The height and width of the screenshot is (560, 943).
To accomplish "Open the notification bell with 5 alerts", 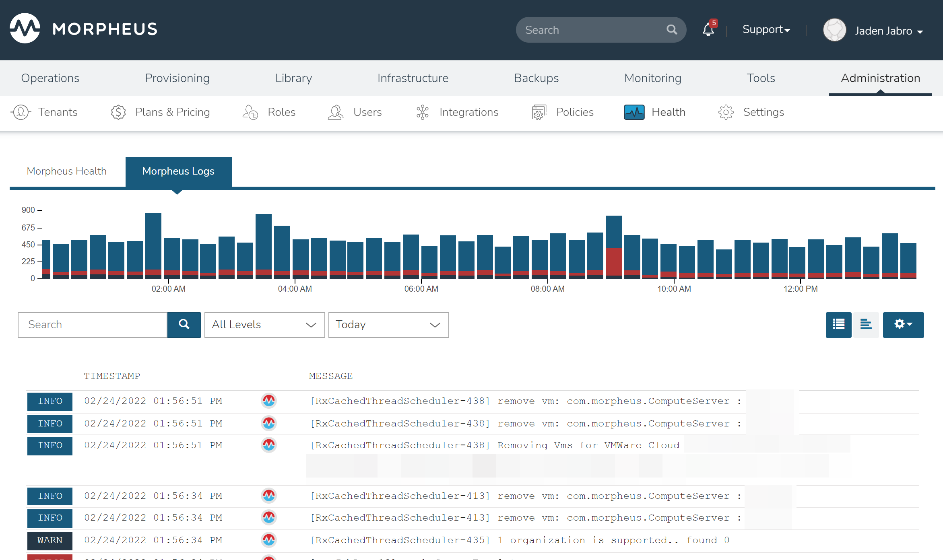I will click(x=708, y=29).
